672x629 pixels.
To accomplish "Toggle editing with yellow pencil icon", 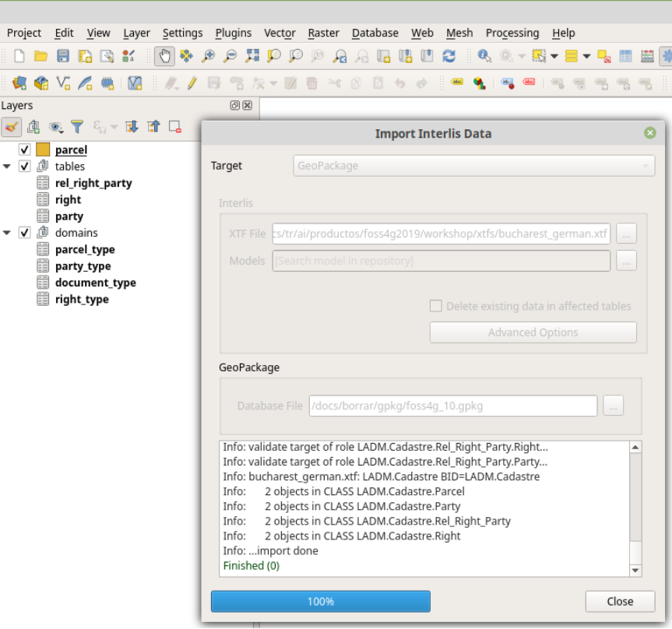I will 192,83.
